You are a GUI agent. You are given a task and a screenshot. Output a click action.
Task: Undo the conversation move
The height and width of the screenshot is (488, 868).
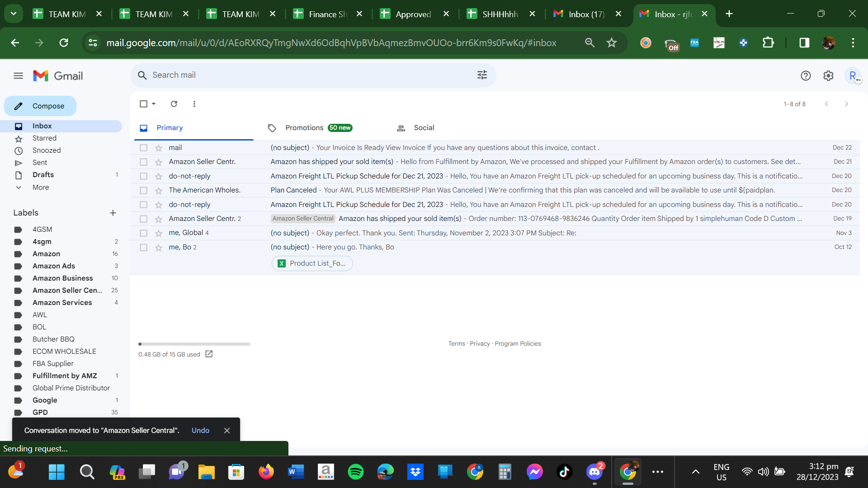tap(200, 431)
